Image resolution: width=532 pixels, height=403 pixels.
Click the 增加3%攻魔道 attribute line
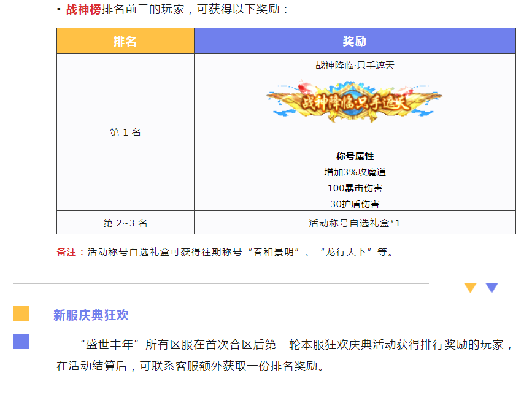(x=355, y=172)
